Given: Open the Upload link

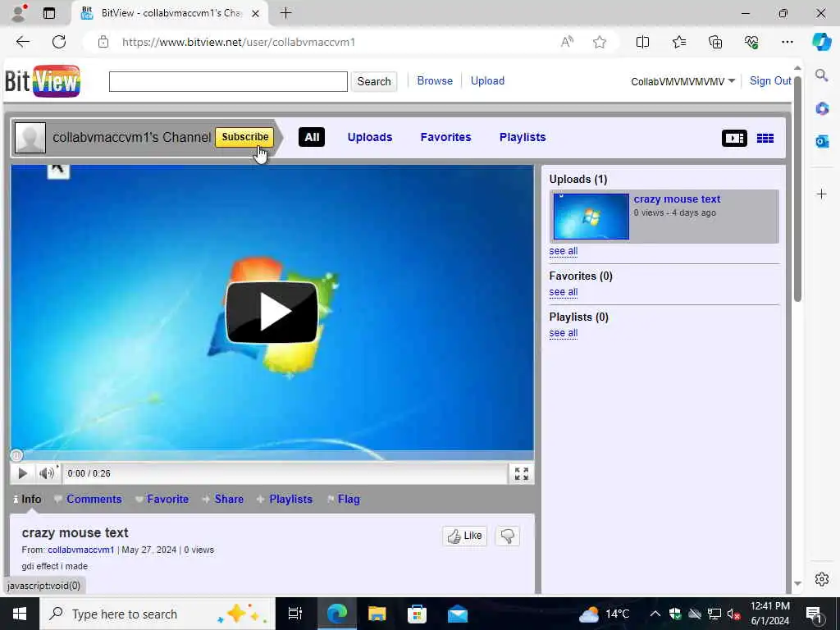Looking at the screenshot, I should (487, 81).
